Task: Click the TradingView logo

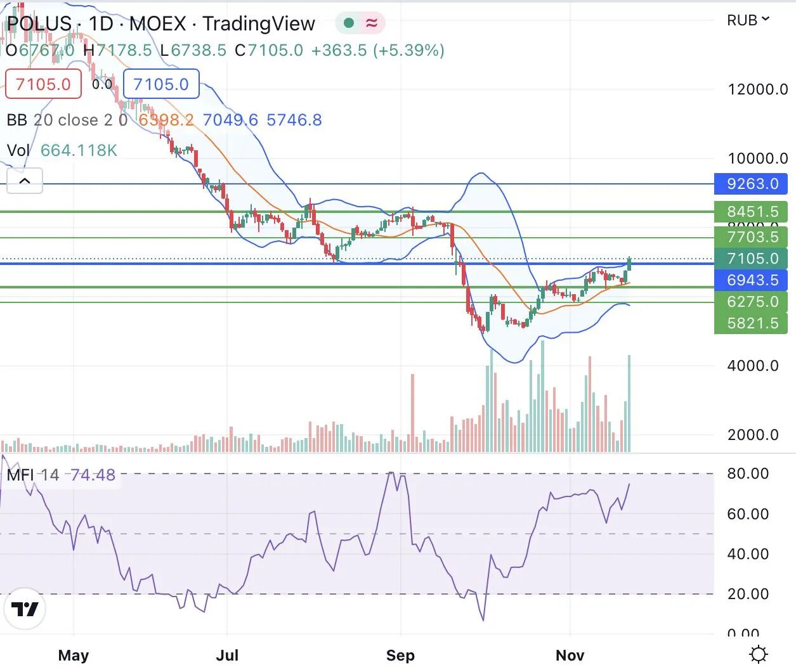Action: pos(24,609)
